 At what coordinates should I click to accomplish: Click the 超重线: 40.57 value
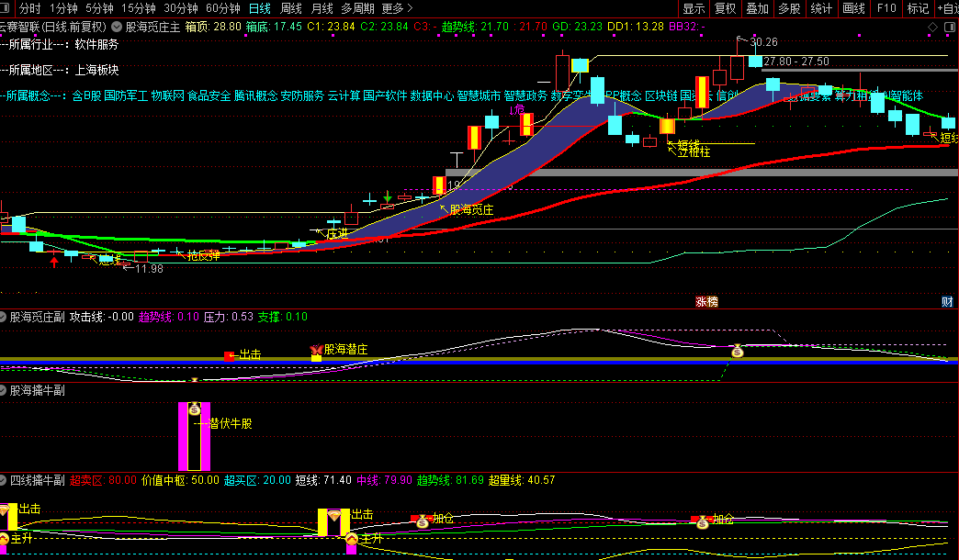(x=522, y=480)
